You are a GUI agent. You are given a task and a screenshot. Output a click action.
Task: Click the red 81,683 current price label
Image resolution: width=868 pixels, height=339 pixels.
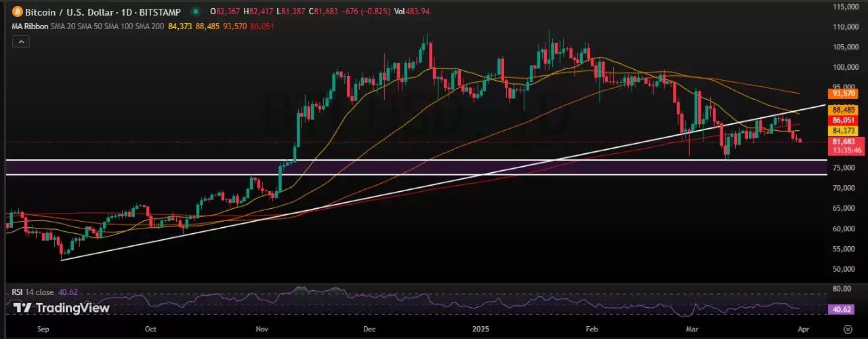point(844,142)
